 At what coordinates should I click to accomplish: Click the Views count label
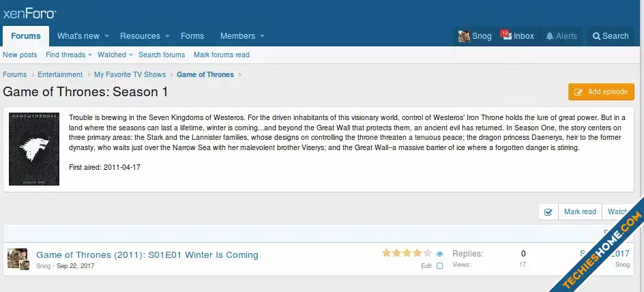(462, 265)
